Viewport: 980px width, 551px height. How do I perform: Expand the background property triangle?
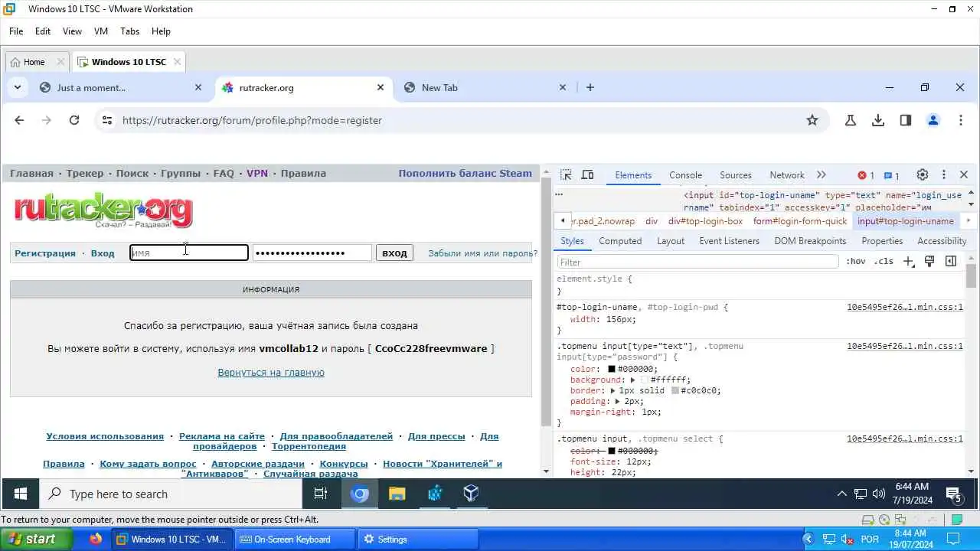[x=632, y=380]
